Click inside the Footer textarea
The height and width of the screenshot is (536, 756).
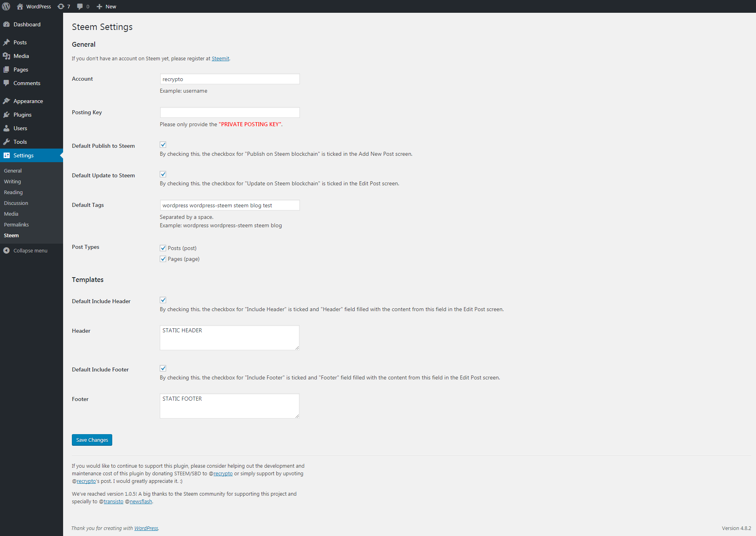(230, 406)
